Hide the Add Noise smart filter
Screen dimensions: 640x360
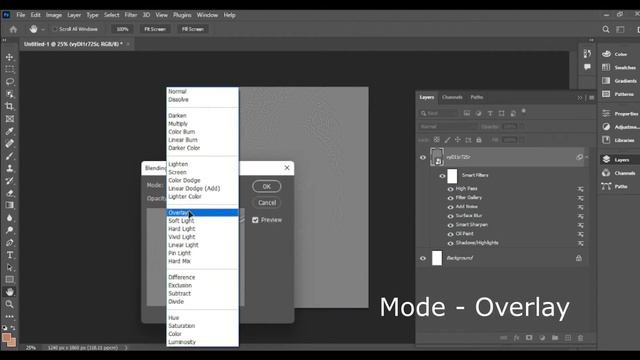450,207
